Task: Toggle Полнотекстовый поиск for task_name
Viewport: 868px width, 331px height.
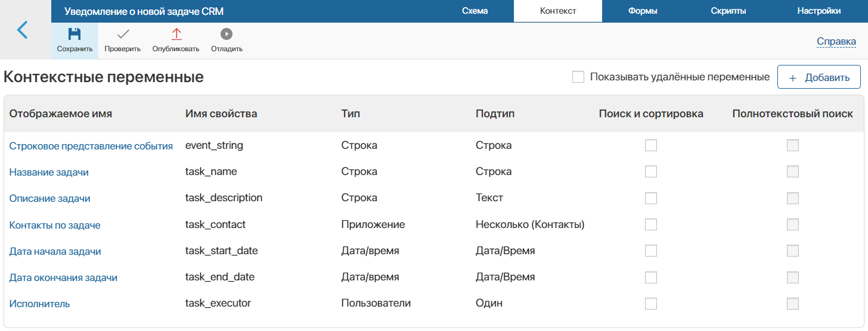Action: pos(793,171)
